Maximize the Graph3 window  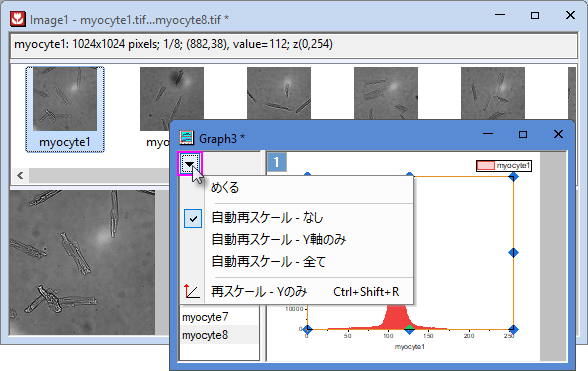click(523, 134)
